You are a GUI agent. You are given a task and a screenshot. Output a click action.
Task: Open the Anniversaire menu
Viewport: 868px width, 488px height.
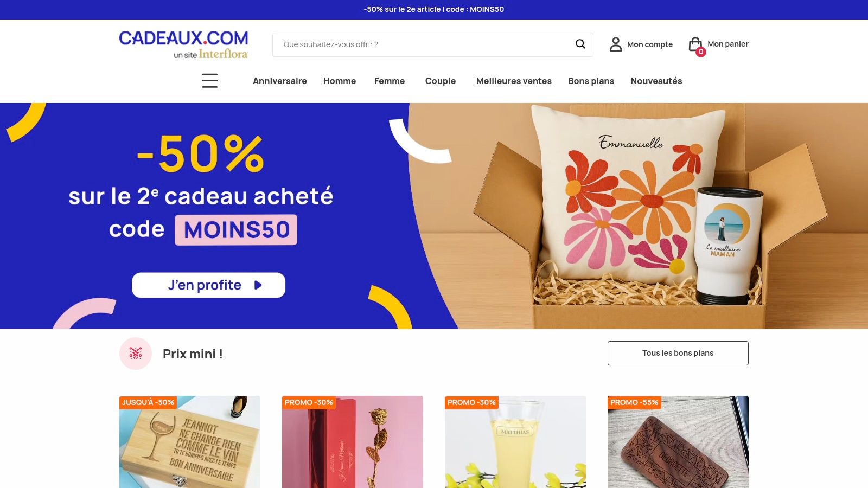(280, 81)
